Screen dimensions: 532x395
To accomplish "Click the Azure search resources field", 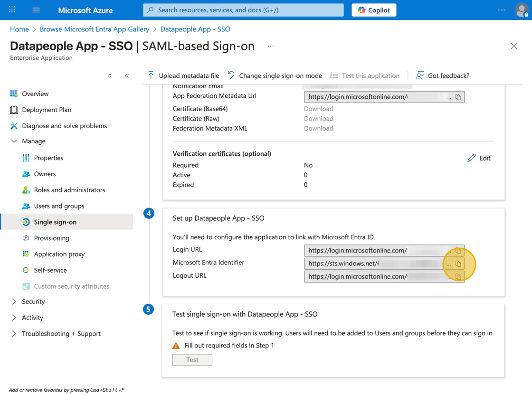I will coord(243,10).
